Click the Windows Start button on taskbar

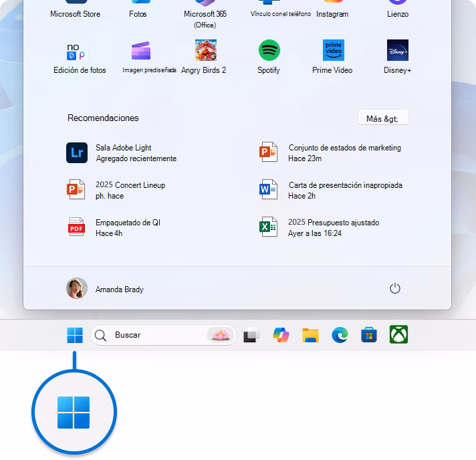pyautogui.click(x=75, y=335)
